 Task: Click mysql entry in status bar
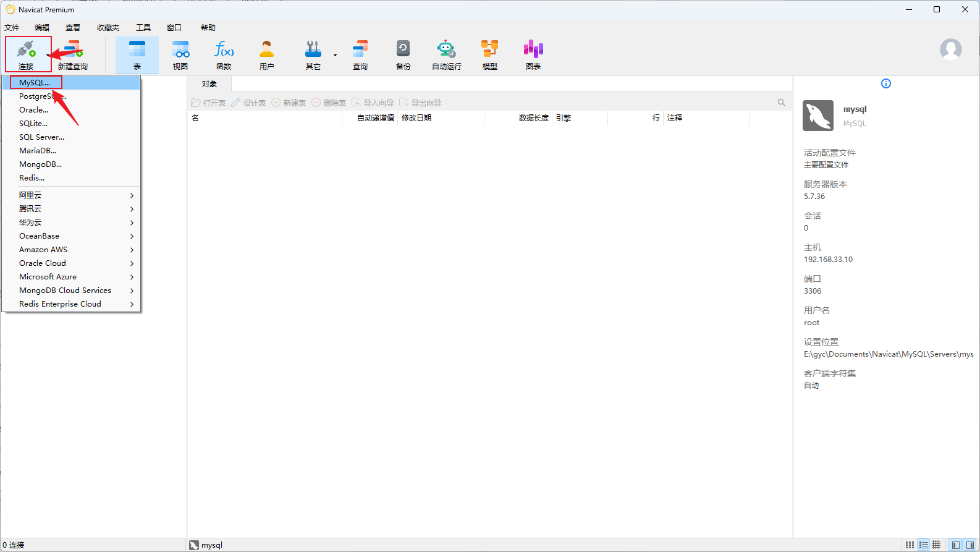pos(206,545)
